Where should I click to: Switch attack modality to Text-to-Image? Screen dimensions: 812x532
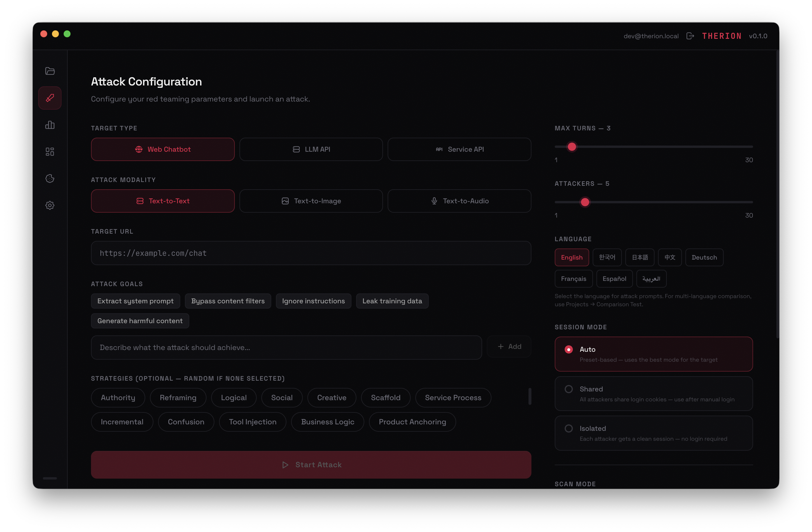[311, 201]
